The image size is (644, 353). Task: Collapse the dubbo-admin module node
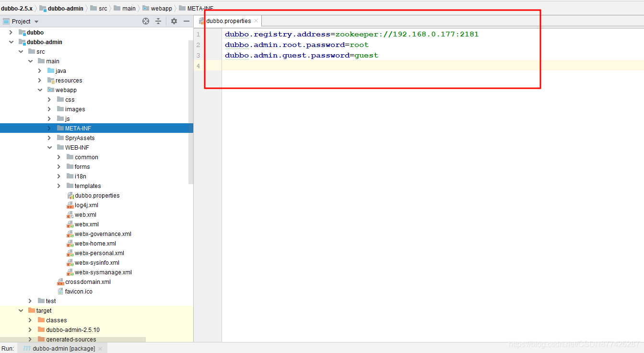[11, 42]
